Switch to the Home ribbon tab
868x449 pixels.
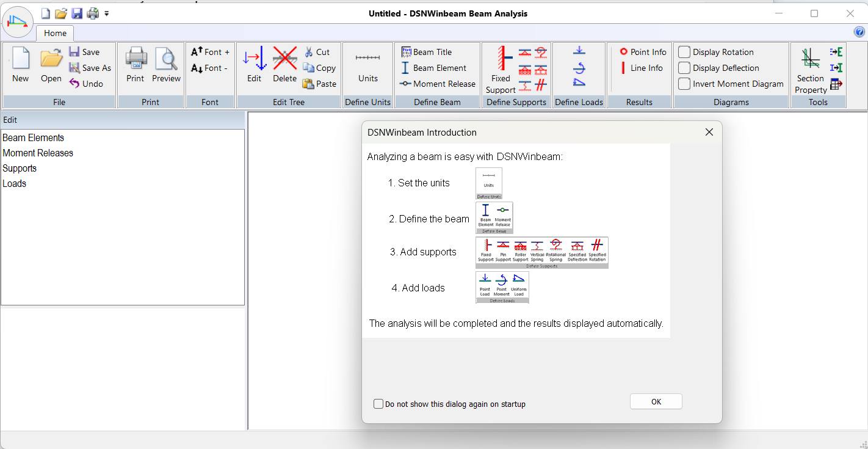[55, 33]
